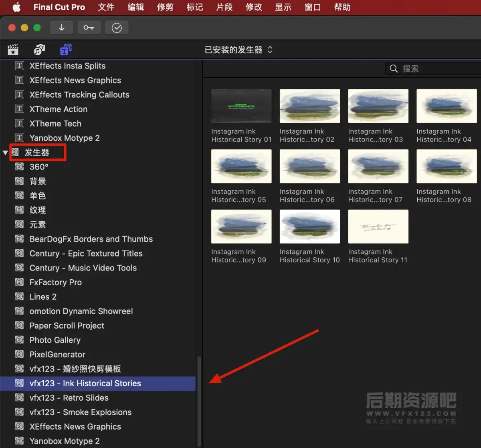Select Photo Gallery generator category
This screenshot has height=448, width=481.
pyautogui.click(x=98, y=340)
